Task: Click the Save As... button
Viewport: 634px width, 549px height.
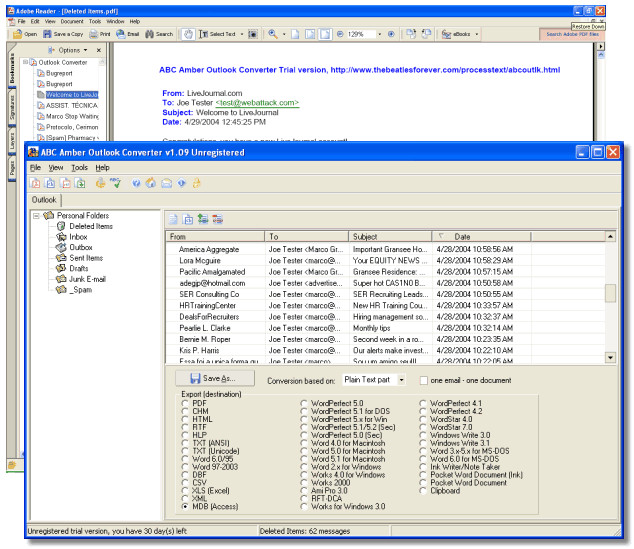Action: pyautogui.click(x=215, y=378)
